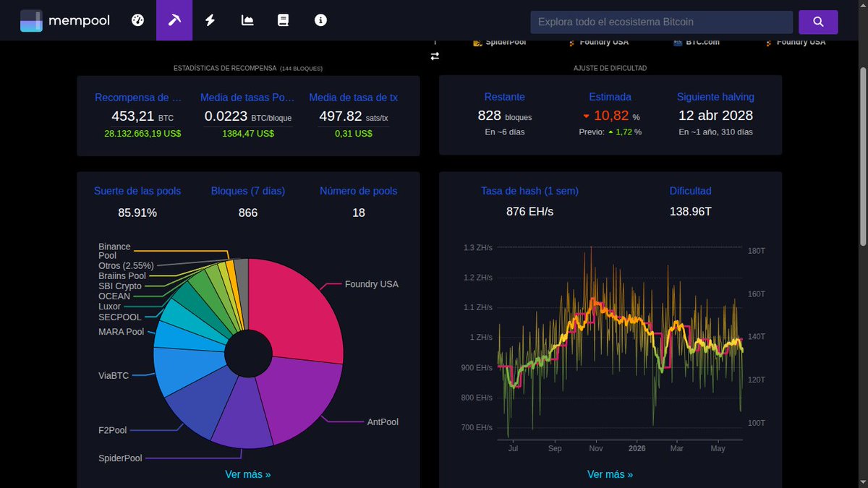Click the 'Estimada' heading
The width and height of the screenshot is (868, 488).
point(610,97)
